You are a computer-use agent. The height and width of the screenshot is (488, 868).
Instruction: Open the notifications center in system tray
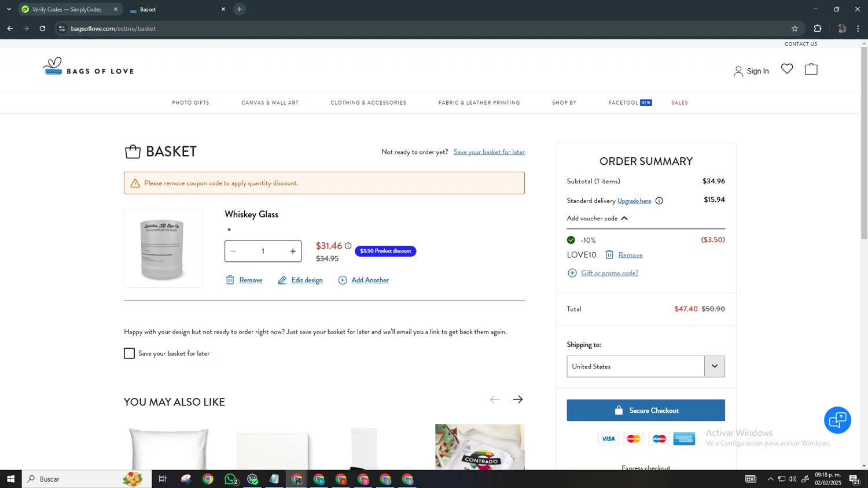[854, 479]
